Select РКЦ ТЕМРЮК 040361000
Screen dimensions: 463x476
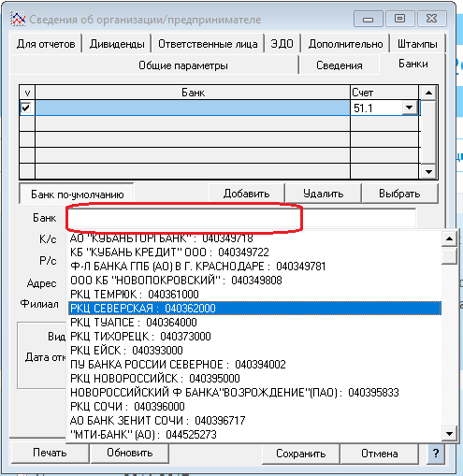tap(254, 295)
